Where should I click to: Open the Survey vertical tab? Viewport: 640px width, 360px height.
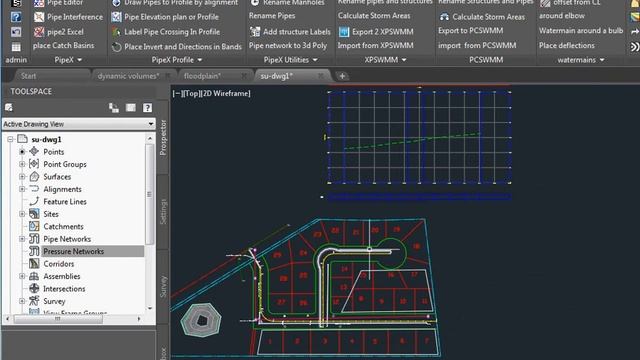click(163, 287)
